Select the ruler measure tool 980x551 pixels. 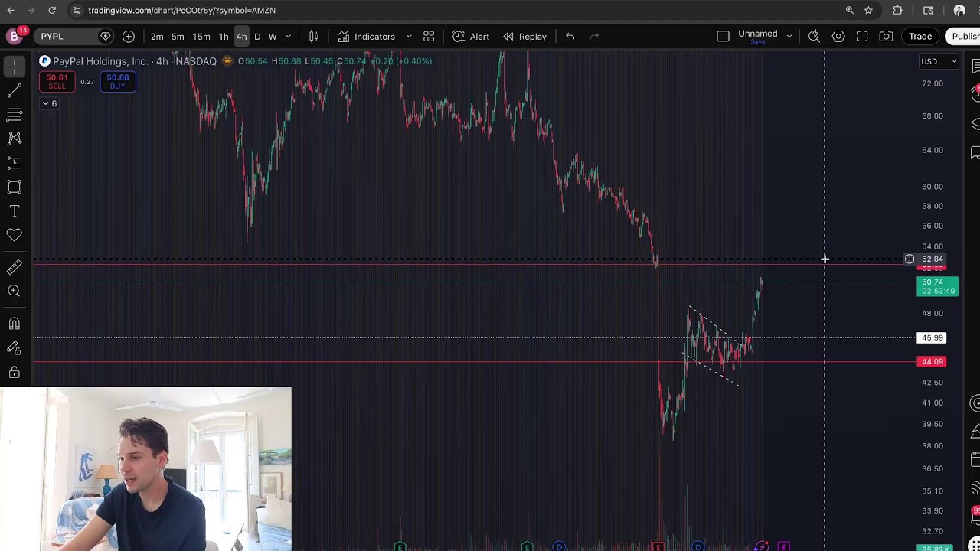tap(15, 267)
